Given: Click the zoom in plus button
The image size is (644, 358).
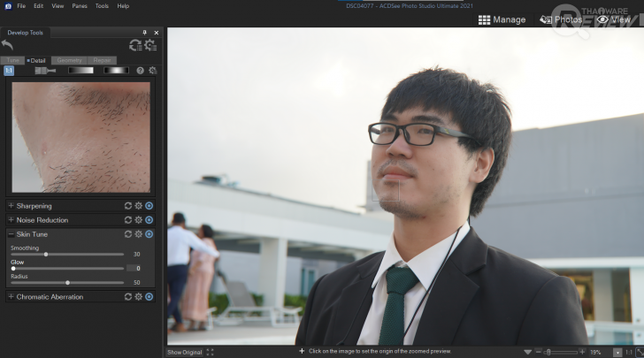Looking at the screenshot, I should (x=582, y=352).
